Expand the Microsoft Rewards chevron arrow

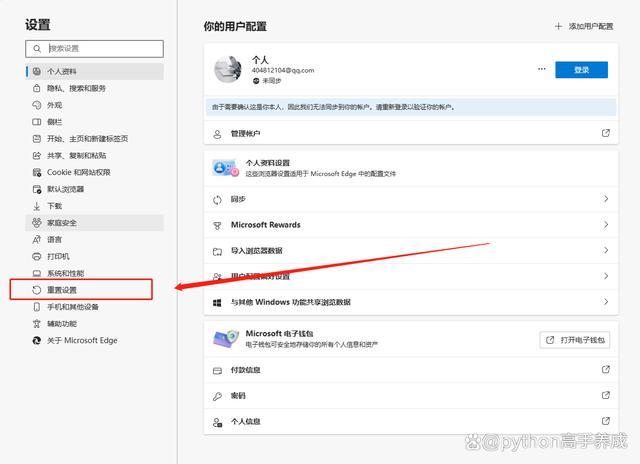pos(605,225)
